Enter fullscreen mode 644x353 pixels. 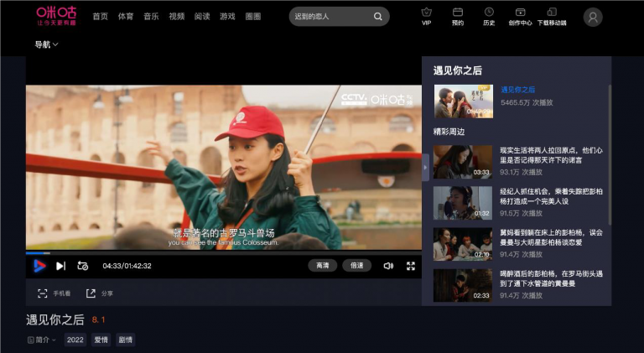[x=411, y=266]
